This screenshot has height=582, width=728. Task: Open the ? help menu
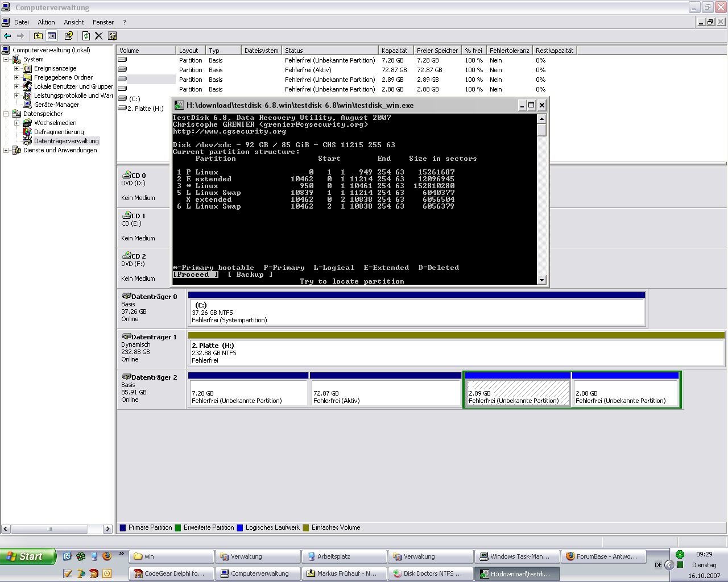pyautogui.click(x=124, y=22)
